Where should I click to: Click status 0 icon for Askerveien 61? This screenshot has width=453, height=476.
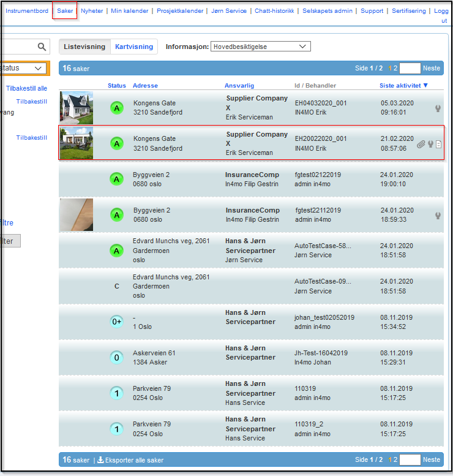(x=116, y=358)
